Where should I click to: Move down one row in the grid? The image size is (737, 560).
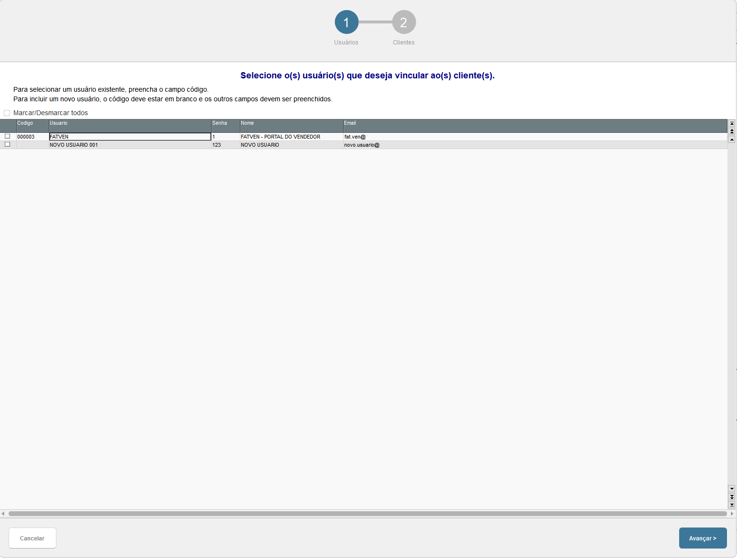tap(731, 489)
